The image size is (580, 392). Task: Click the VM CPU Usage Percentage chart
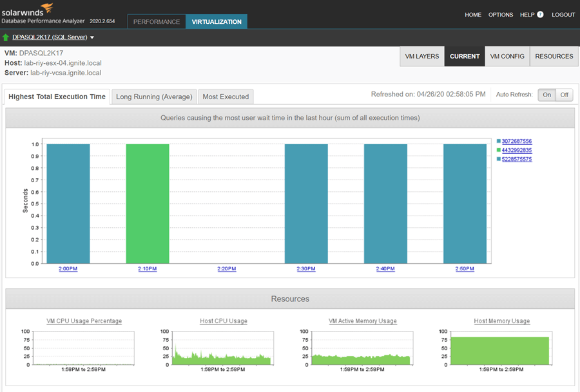pos(84,348)
